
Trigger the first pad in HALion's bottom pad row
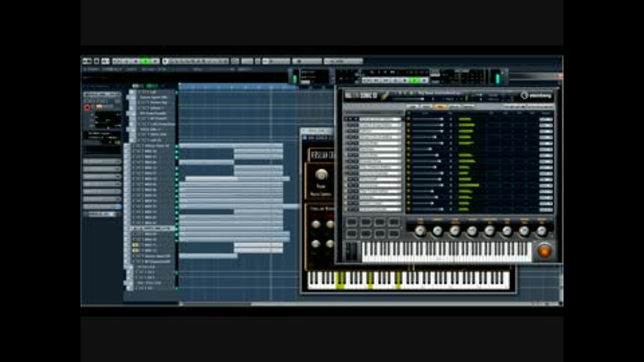pos(352,233)
